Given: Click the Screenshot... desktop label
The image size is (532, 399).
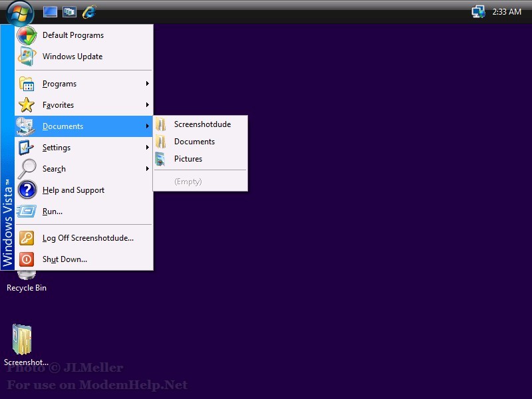Looking at the screenshot, I should coord(26,362).
